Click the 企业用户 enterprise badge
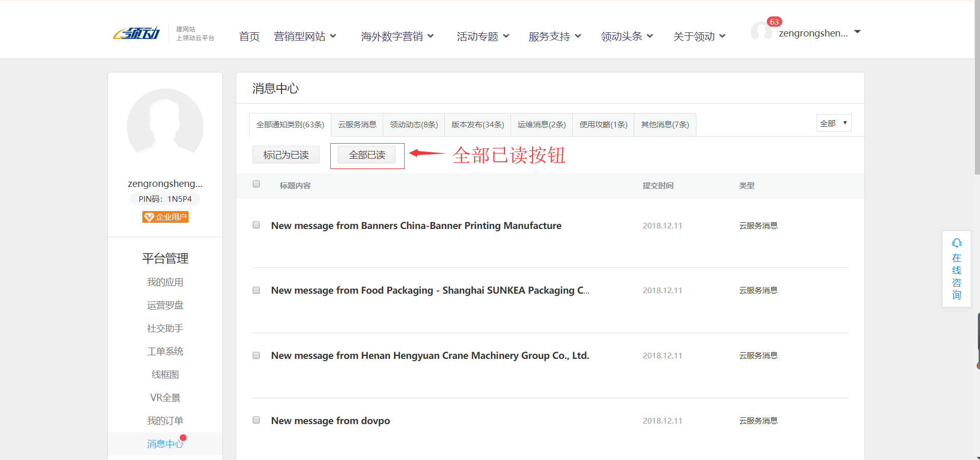 [x=165, y=217]
